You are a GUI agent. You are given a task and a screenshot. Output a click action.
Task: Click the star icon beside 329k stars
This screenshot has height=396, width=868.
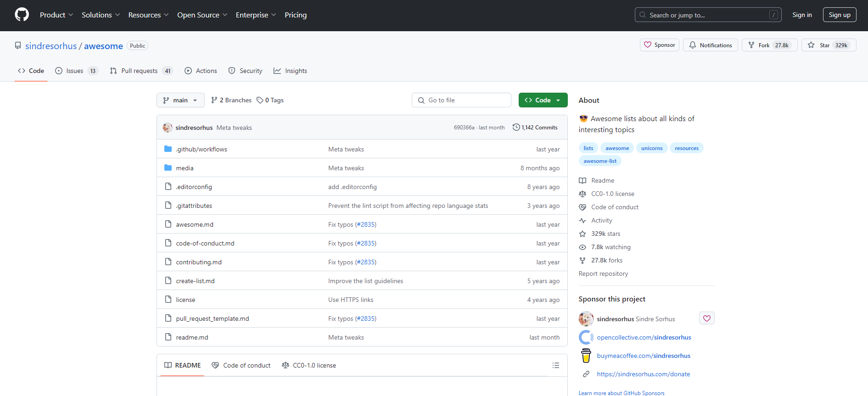[x=582, y=234]
